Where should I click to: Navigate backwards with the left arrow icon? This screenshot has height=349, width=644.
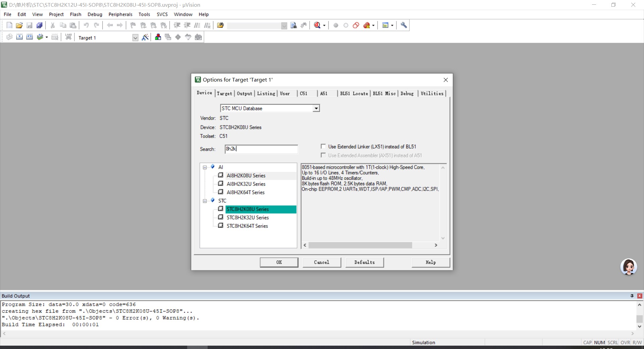coord(110,25)
